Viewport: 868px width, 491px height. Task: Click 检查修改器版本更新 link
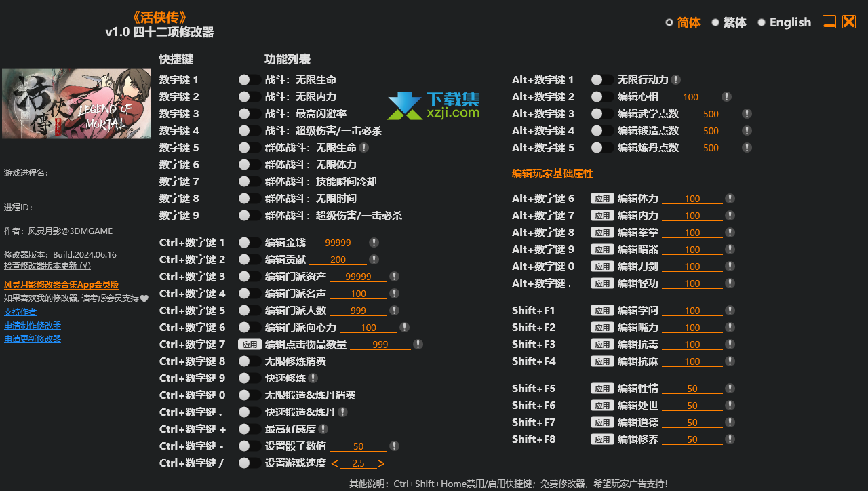pyautogui.click(x=47, y=266)
